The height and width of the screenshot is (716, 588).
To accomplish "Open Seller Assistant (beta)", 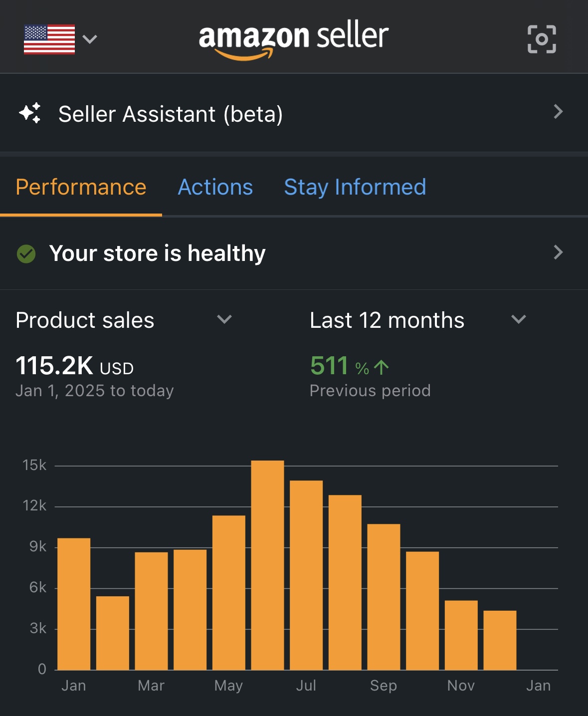I will point(171,114).
